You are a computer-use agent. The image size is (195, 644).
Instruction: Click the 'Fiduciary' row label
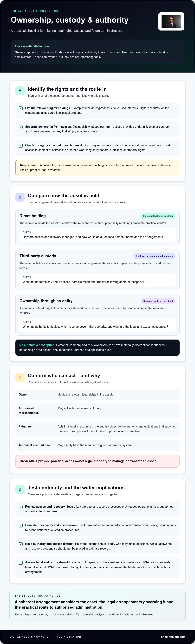[x=25, y=427]
